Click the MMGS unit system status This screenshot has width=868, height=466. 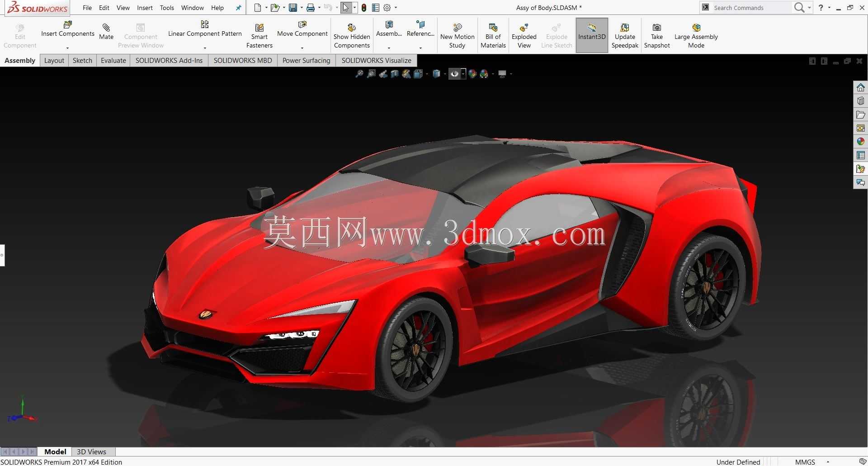click(805, 462)
